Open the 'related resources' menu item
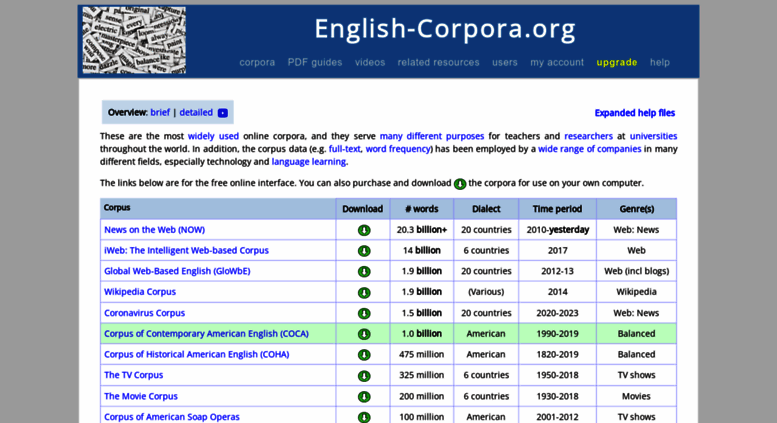 click(438, 62)
